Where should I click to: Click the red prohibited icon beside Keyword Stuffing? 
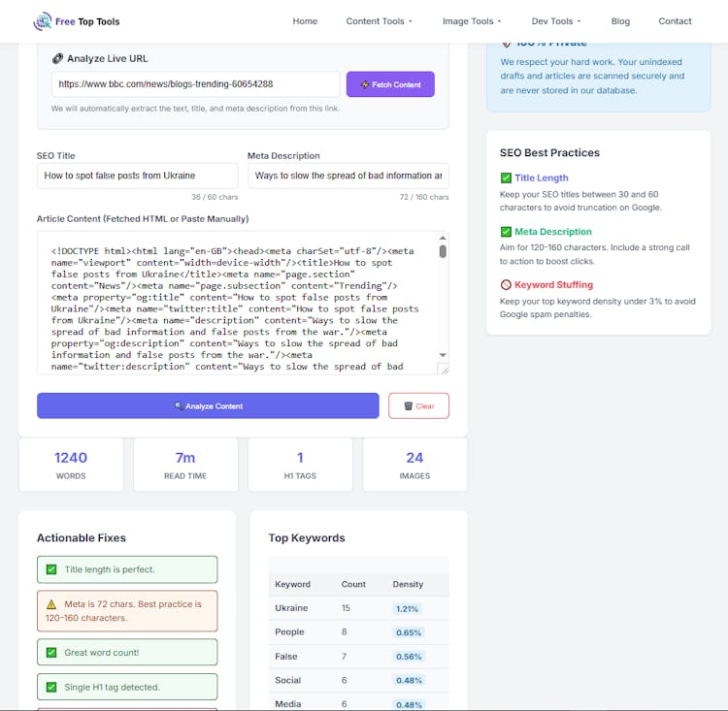(506, 285)
